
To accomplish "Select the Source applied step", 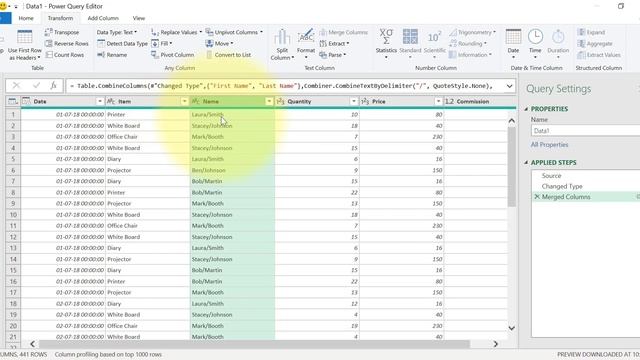I will pyautogui.click(x=551, y=176).
